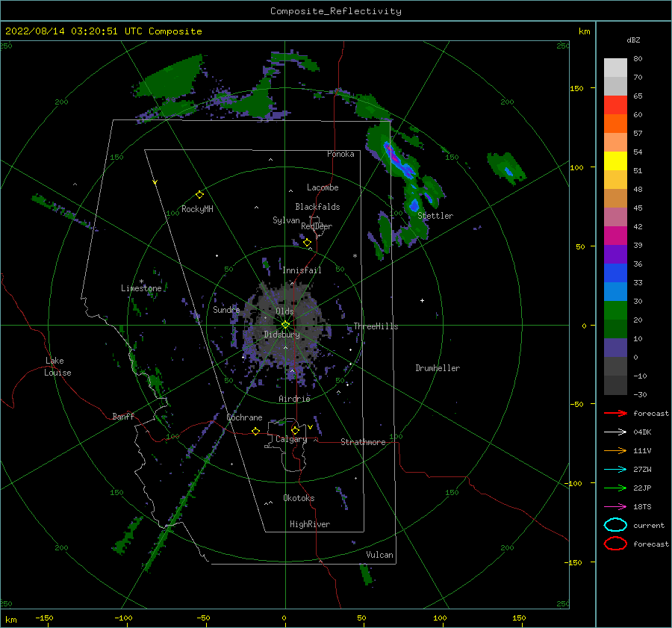Image resolution: width=672 pixels, height=628 pixels.
Task: Click the yellow 54 dBZ color swatch
Action: 615,161
